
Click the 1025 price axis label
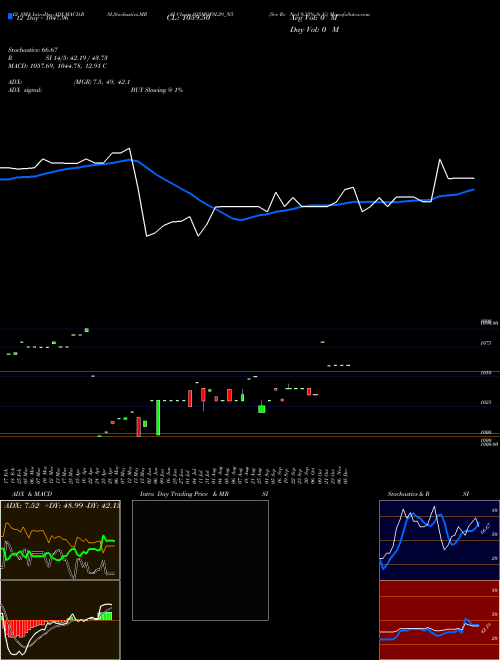486,403
